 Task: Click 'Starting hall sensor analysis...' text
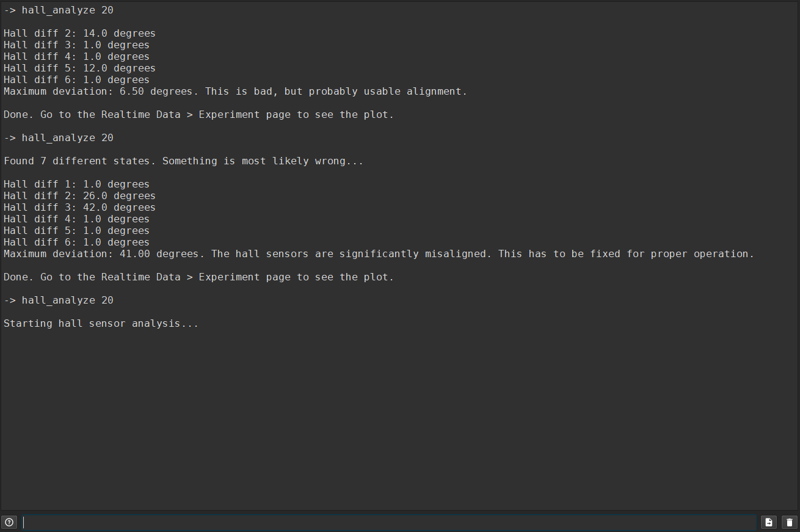click(x=101, y=324)
